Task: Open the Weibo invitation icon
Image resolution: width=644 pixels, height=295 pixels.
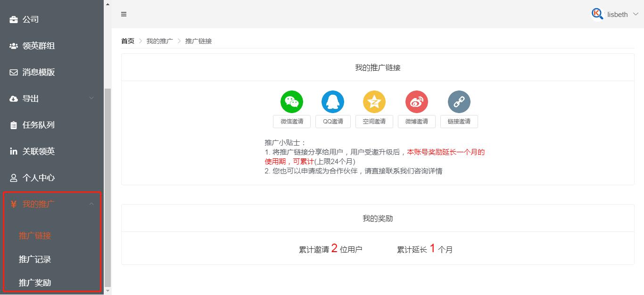Action: (x=416, y=101)
